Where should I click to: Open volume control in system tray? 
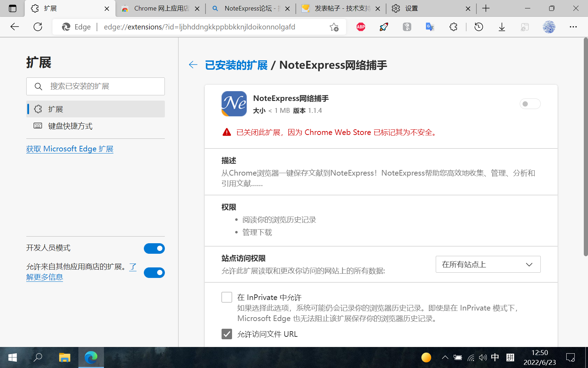pos(483,357)
